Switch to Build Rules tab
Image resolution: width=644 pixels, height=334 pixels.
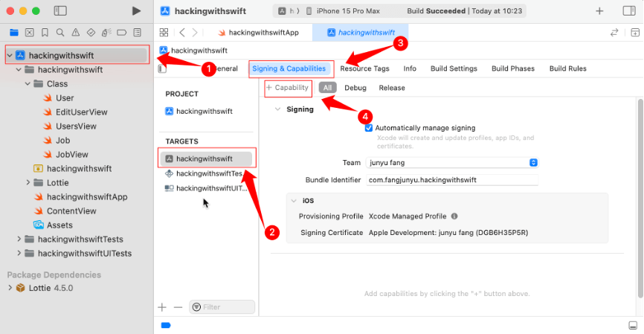(567, 68)
